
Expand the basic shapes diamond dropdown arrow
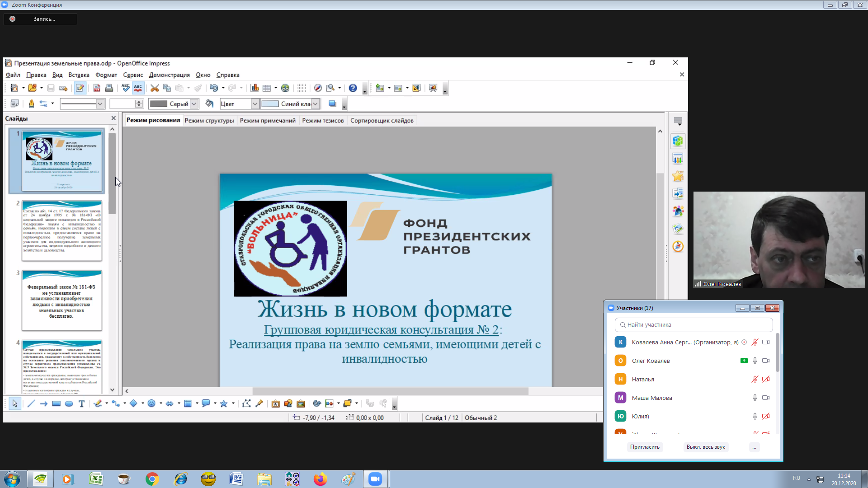[142, 404]
